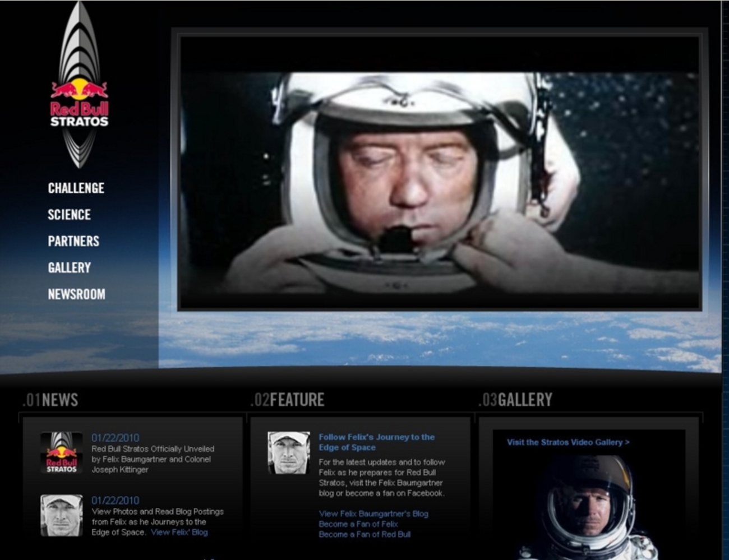Image resolution: width=729 pixels, height=560 pixels.
Task: Click View Felix Baumgartner's Blog link
Action: pos(373,513)
